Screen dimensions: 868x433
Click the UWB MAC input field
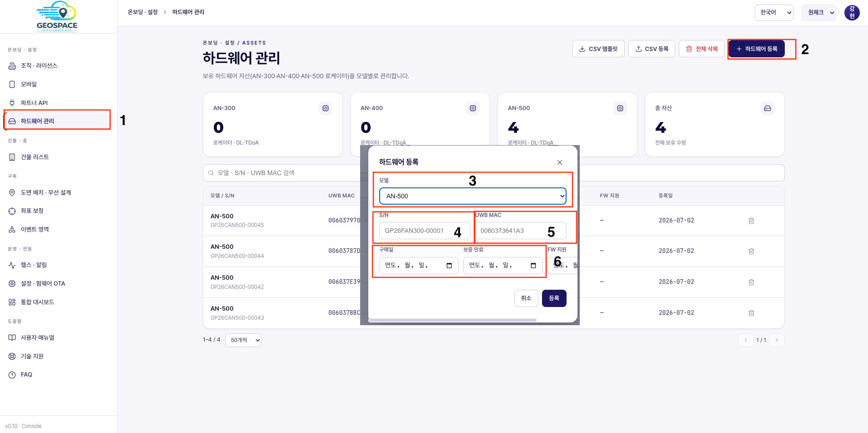point(521,231)
